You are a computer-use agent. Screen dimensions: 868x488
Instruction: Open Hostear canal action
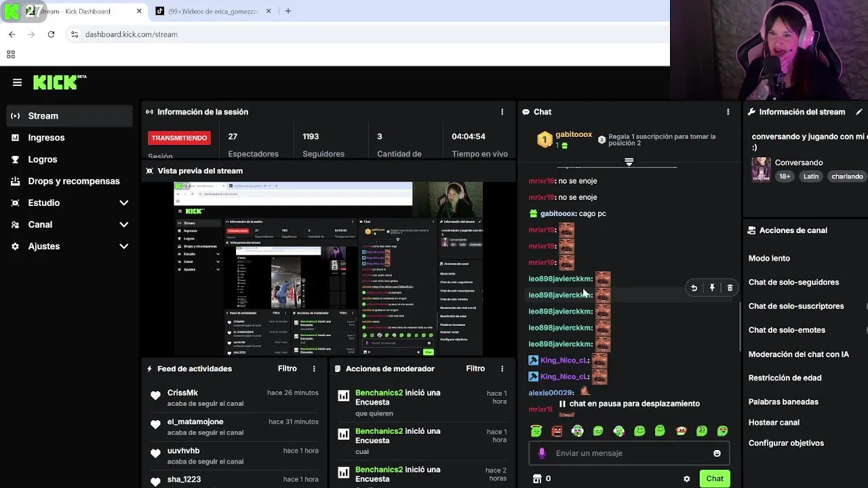[x=774, y=422]
